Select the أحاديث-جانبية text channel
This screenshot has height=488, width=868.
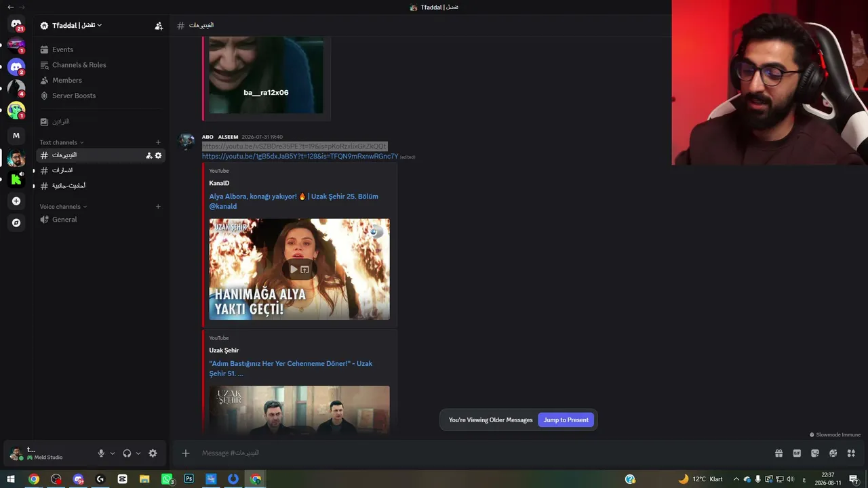tap(100, 186)
